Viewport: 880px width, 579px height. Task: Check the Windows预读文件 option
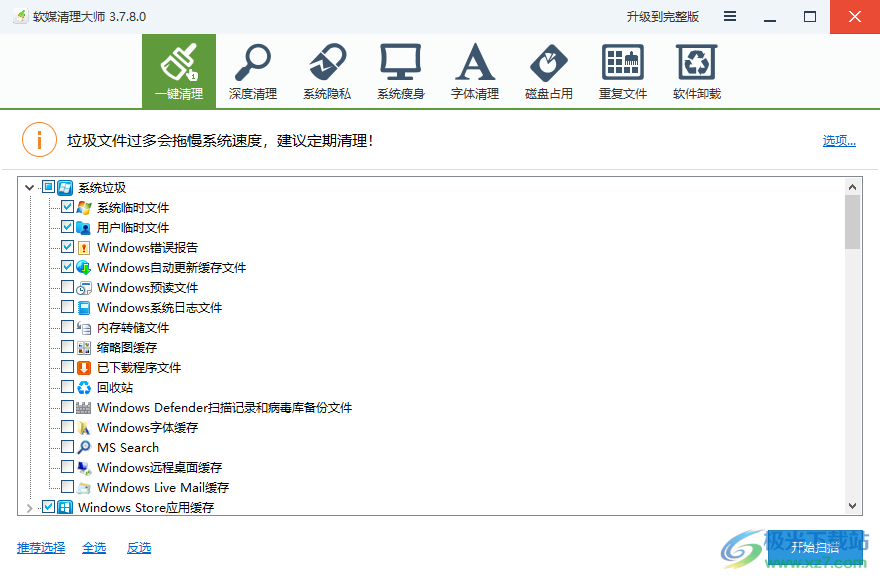(67, 287)
